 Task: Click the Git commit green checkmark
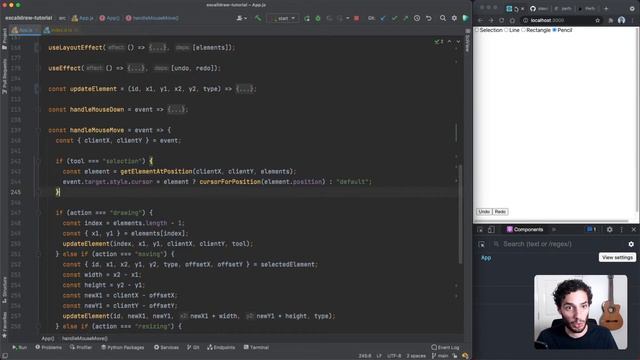pos(394,18)
